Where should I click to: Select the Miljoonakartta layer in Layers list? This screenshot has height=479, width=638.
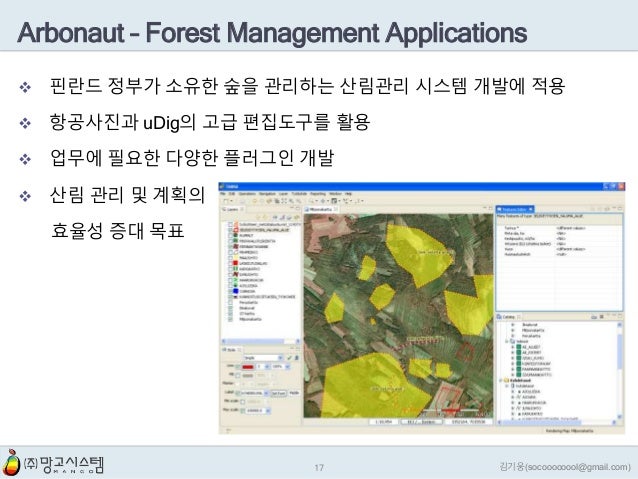[250, 319]
